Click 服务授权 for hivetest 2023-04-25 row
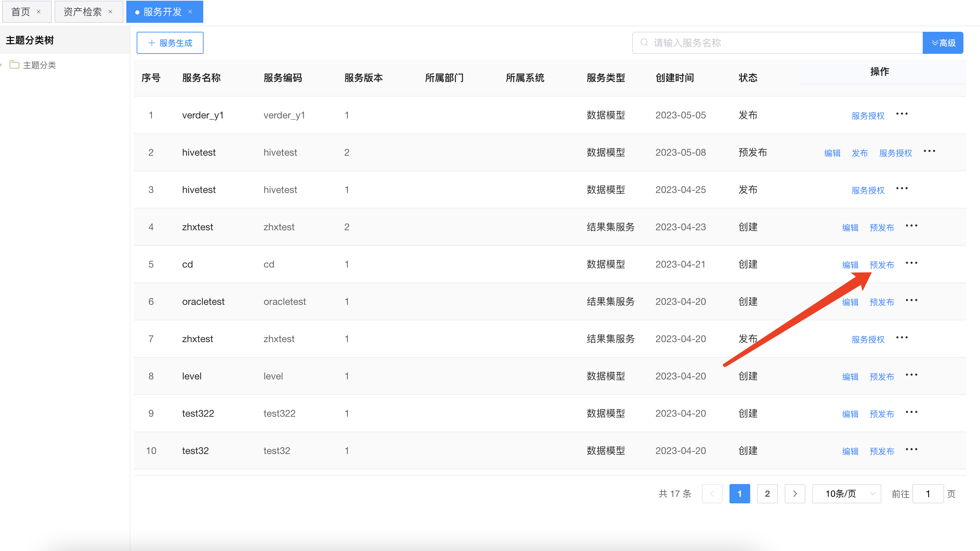The width and height of the screenshot is (980, 551). (x=868, y=190)
